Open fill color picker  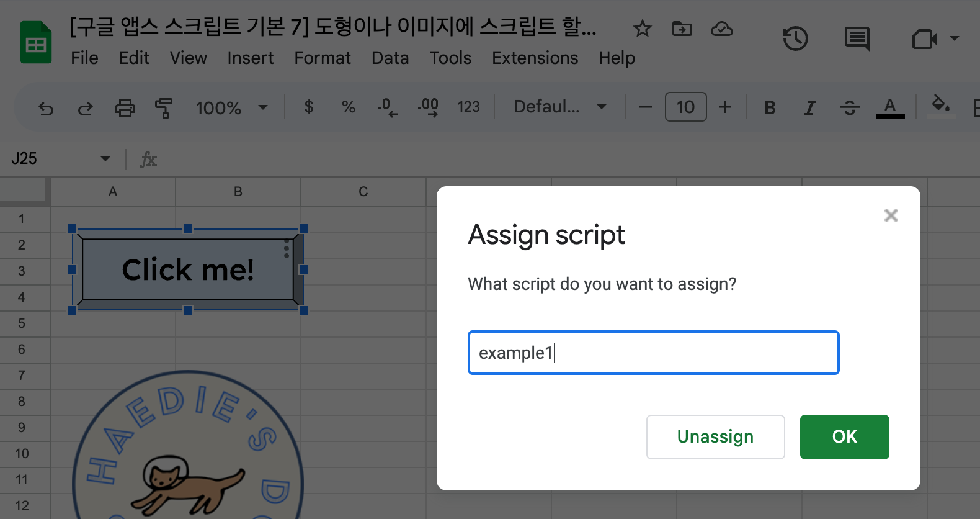(x=941, y=107)
